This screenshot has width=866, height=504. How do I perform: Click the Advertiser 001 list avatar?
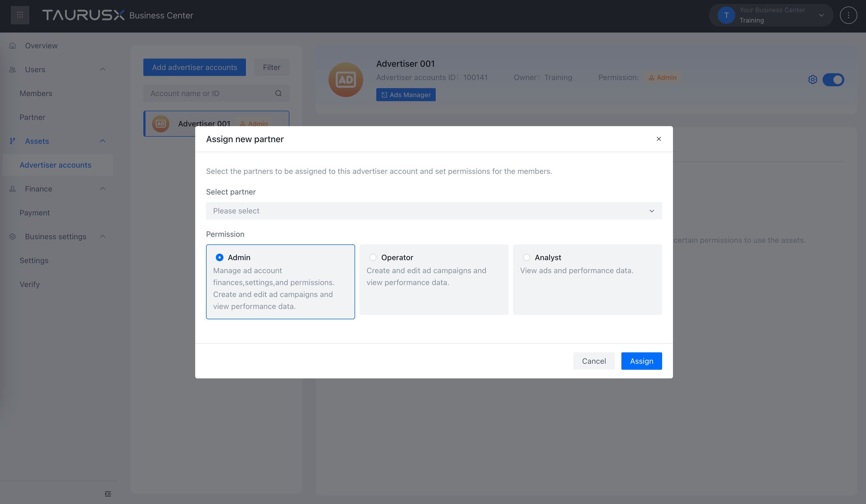[x=160, y=124]
